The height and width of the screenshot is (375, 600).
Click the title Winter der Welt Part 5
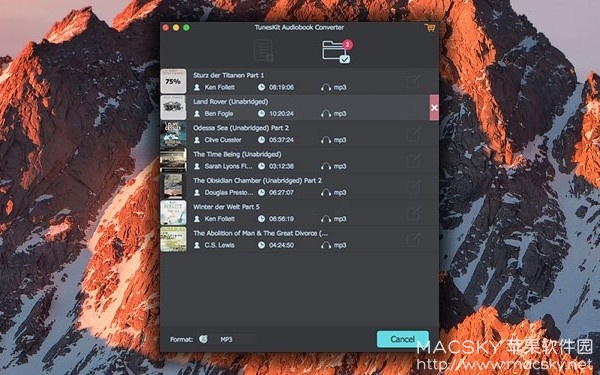pos(226,207)
